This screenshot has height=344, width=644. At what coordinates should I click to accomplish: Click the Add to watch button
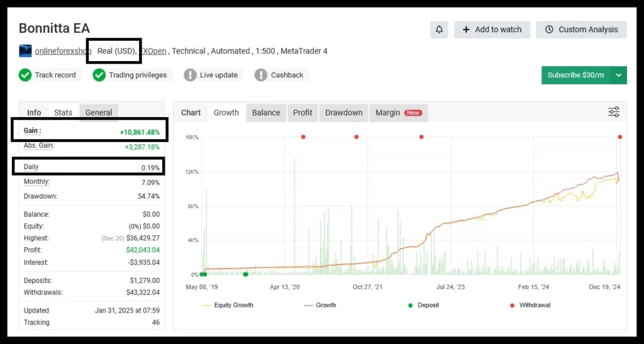click(492, 30)
